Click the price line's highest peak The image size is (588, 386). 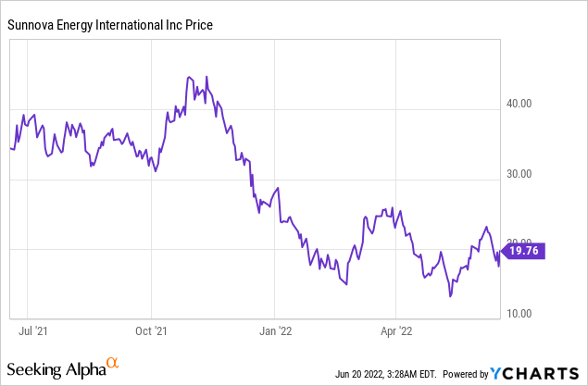coord(189,77)
